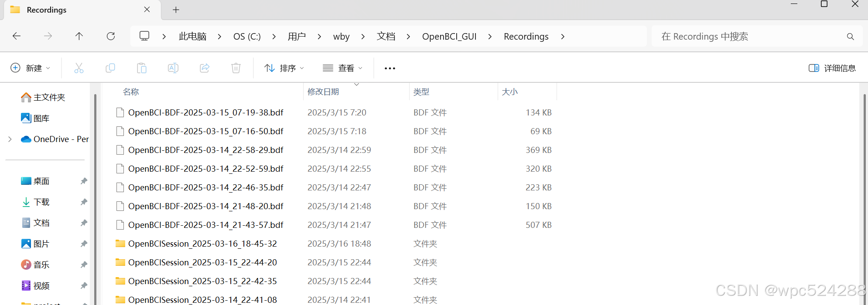Image resolution: width=868 pixels, height=305 pixels.
Task: Click the search magnifier icon
Action: click(850, 37)
